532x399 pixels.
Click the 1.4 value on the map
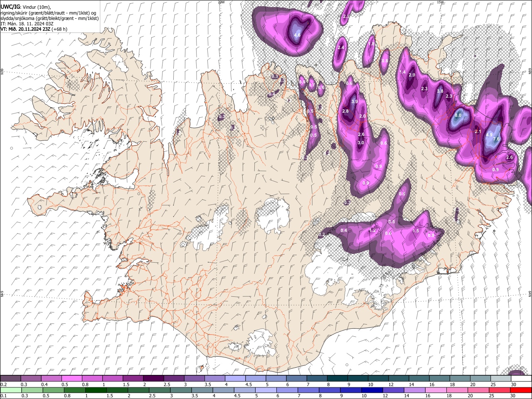click(402, 72)
